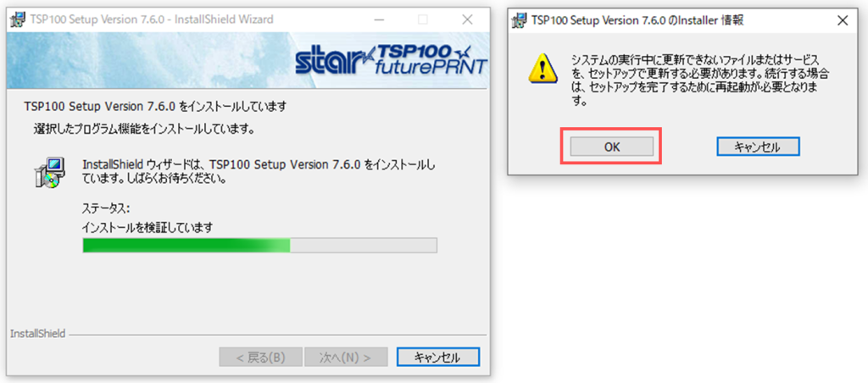The image size is (868, 383).
Task: Click the InstallShield Wizard title bar text
Action: click(x=153, y=19)
